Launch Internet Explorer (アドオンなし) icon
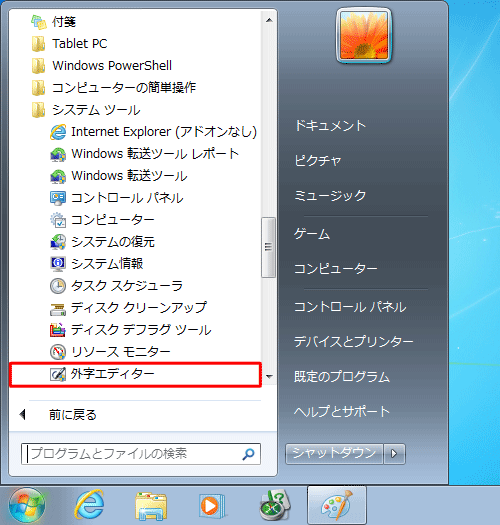Screen dimensions: 500x525 (x=58, y=132)
